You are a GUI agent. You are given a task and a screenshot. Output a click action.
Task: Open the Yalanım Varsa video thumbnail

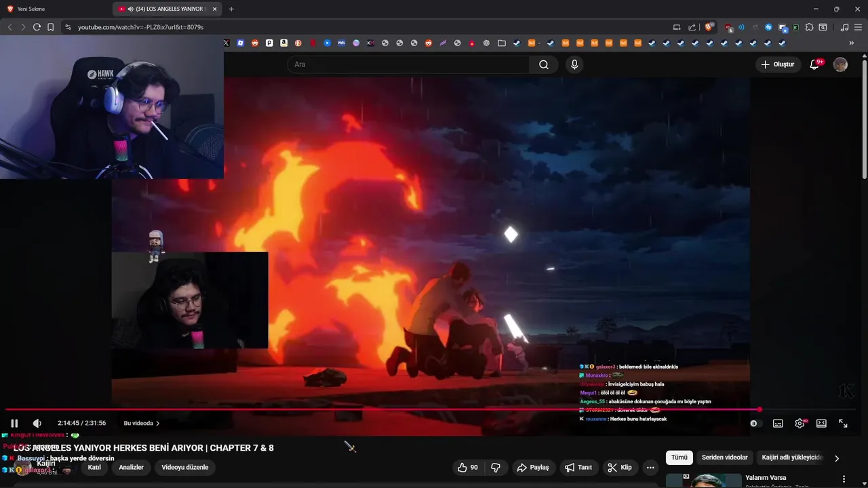point(703,481)
